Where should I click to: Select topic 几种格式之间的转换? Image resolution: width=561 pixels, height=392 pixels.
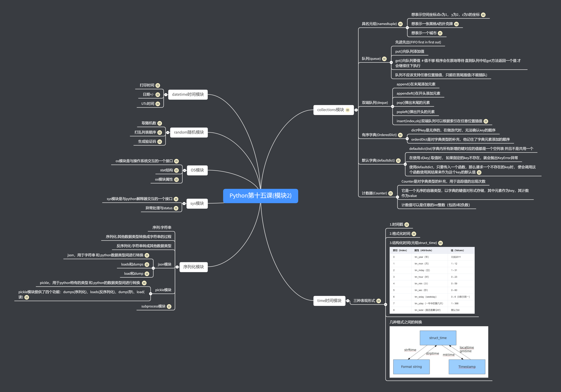pos(406,322)
